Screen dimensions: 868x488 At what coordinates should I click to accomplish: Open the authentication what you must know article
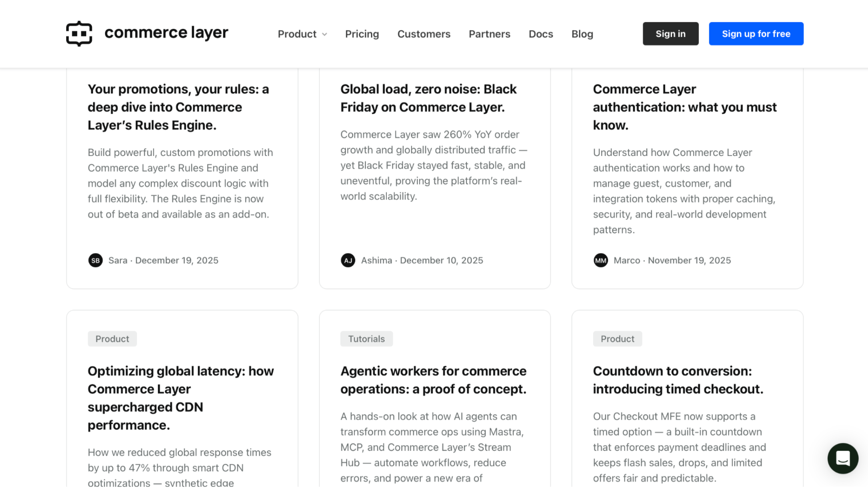pyautogui.click(x=684, y=107)
